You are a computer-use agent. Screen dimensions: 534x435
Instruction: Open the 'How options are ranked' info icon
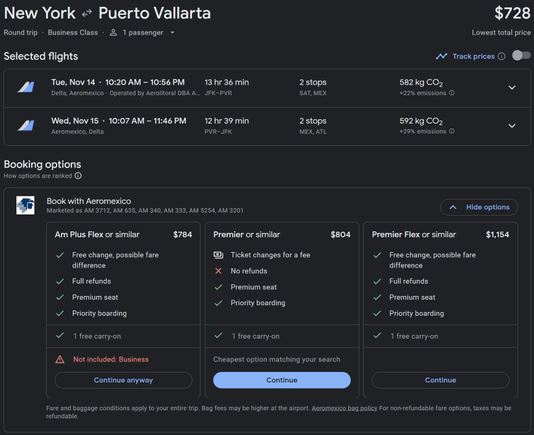pyautogui.click(x=78, y=176)
